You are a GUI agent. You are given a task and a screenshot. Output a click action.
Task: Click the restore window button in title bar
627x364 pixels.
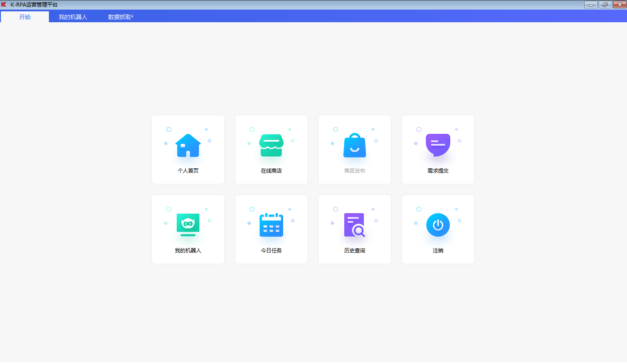coord(605,4)
